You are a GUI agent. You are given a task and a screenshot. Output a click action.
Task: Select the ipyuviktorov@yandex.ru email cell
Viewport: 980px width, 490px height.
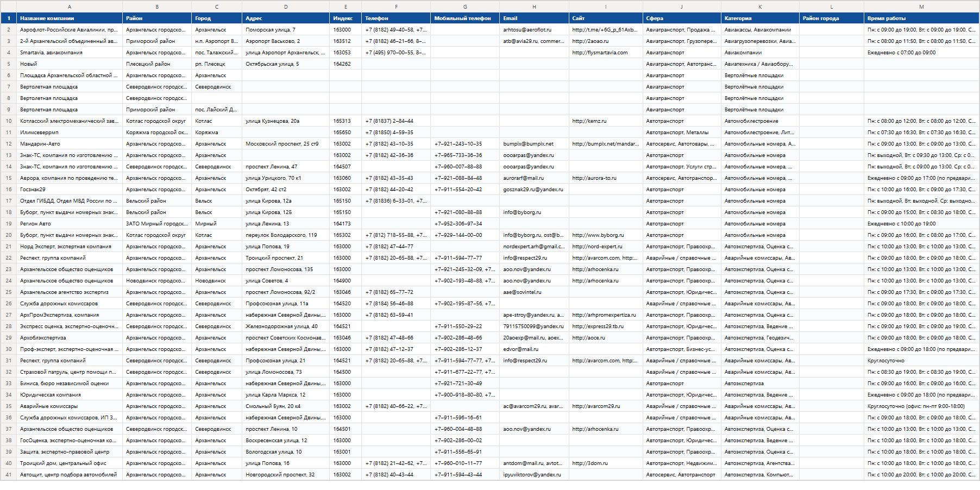[534, 475]
